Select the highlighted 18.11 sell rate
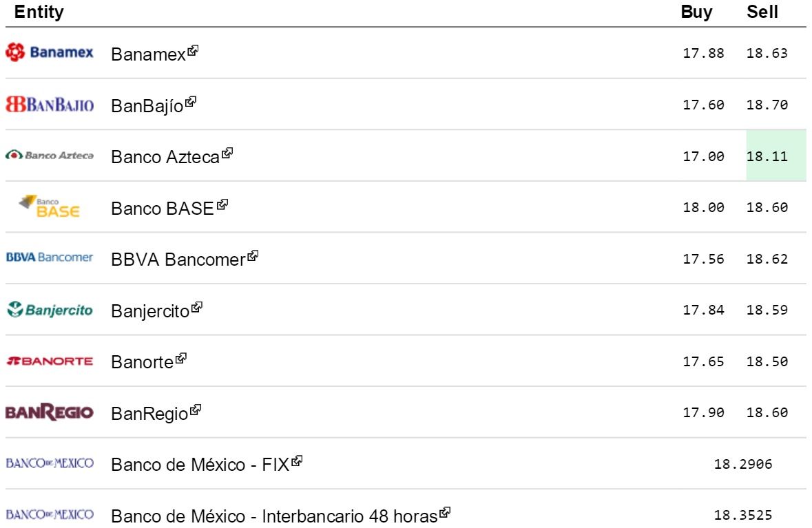Image resolution: width=812 pixels, height=528 pixels. coord(767,156)
